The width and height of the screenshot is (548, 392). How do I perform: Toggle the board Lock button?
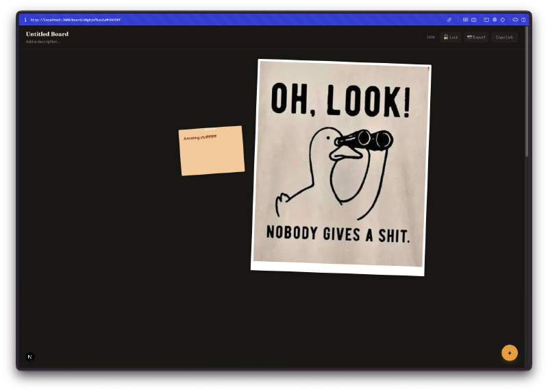click(451, 37)
